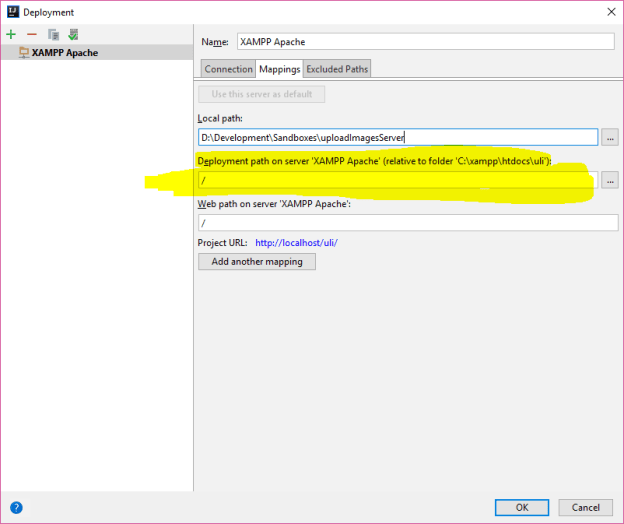
Task: Open the http://localhost/uli/ project URL link
Action: pyautogui.click(x=289, y=242)
